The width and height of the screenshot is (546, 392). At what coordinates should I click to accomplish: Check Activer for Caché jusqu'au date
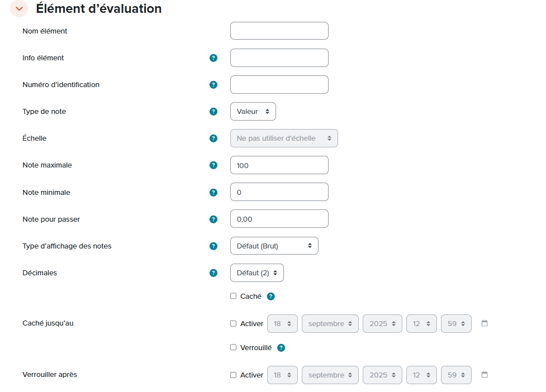pos(234,323)
